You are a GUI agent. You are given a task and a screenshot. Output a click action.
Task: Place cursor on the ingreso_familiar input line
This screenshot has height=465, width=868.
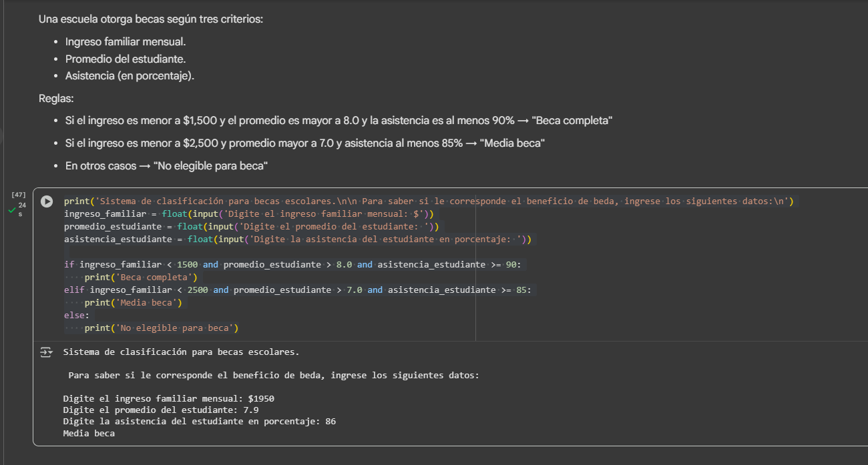pos(248,214)
